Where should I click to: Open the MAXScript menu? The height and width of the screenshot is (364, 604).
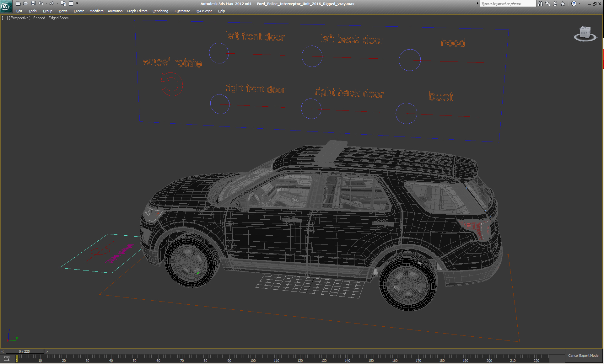tap(204, 11)
